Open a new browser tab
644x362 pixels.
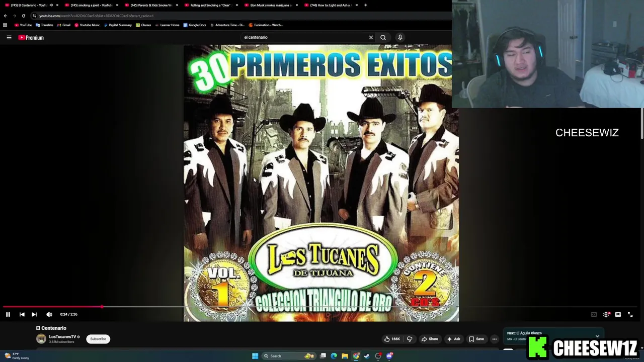[x=366, y=5]
